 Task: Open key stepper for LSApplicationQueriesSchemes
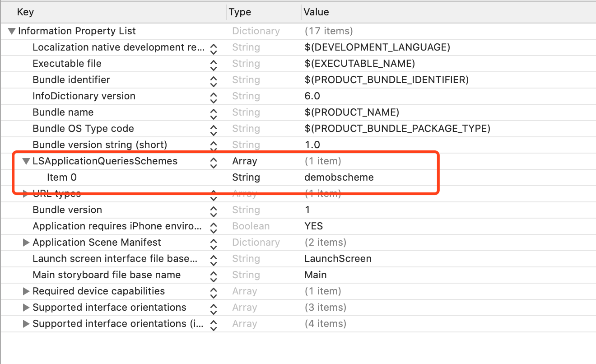[x=214, y=161]
